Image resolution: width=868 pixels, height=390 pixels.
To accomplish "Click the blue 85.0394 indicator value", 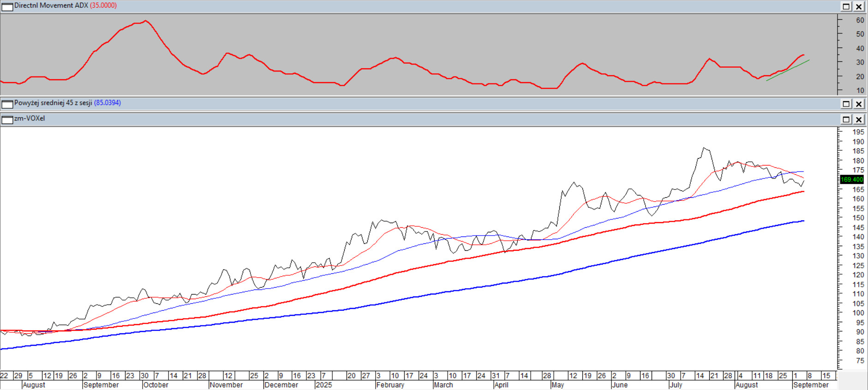I will tap(108, 103).
